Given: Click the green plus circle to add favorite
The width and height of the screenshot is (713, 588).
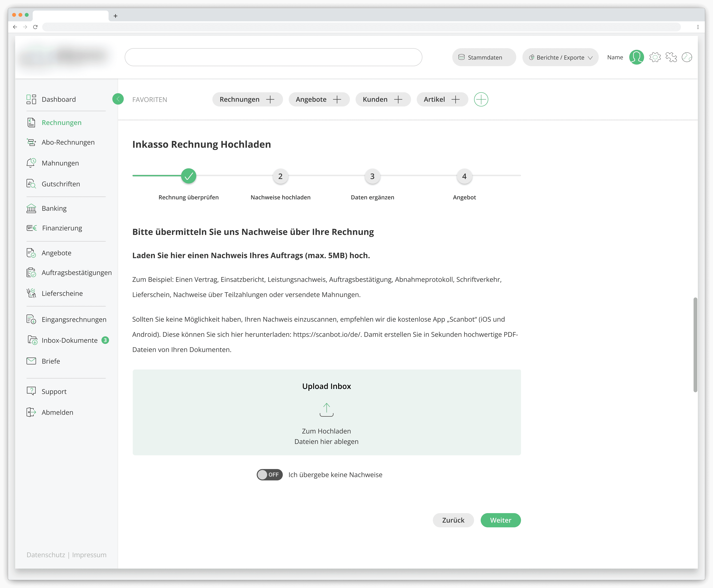Looking at the screenshot, I should pyautogui.click(x=481, y=100).
